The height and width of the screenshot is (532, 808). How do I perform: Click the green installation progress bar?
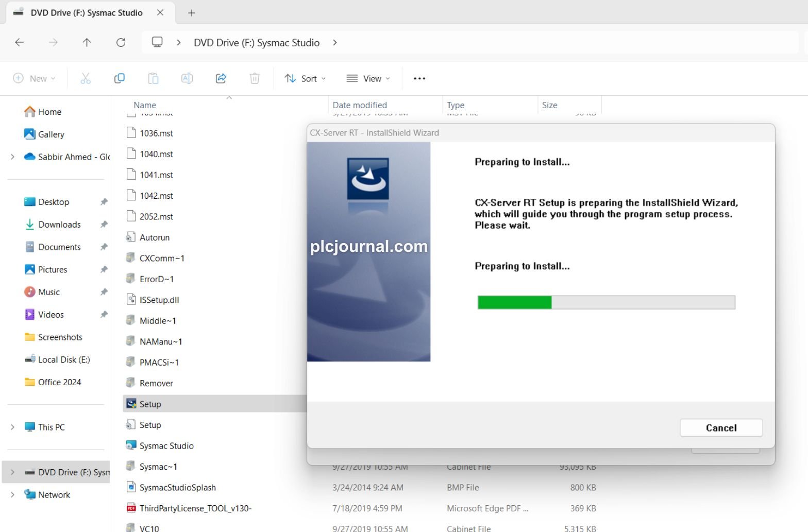[515, 302]
